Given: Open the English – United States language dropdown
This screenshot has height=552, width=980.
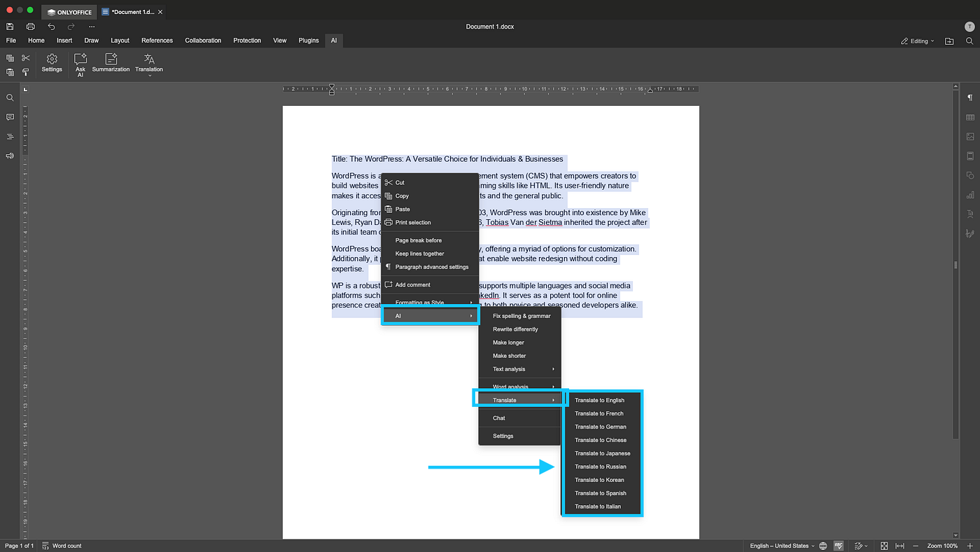Looking at the screenshot, I should (x=782, y=546).
